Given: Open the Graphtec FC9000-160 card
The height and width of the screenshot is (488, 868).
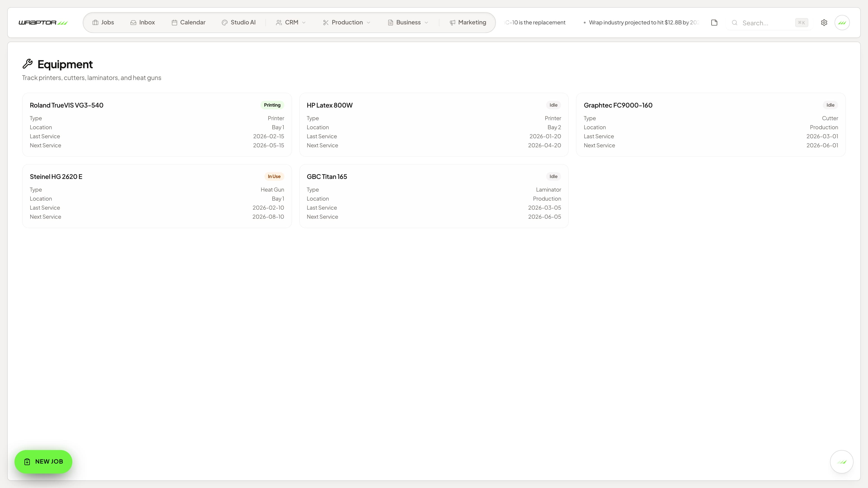Looking at the screenshot, I should [x=711, y=125].
